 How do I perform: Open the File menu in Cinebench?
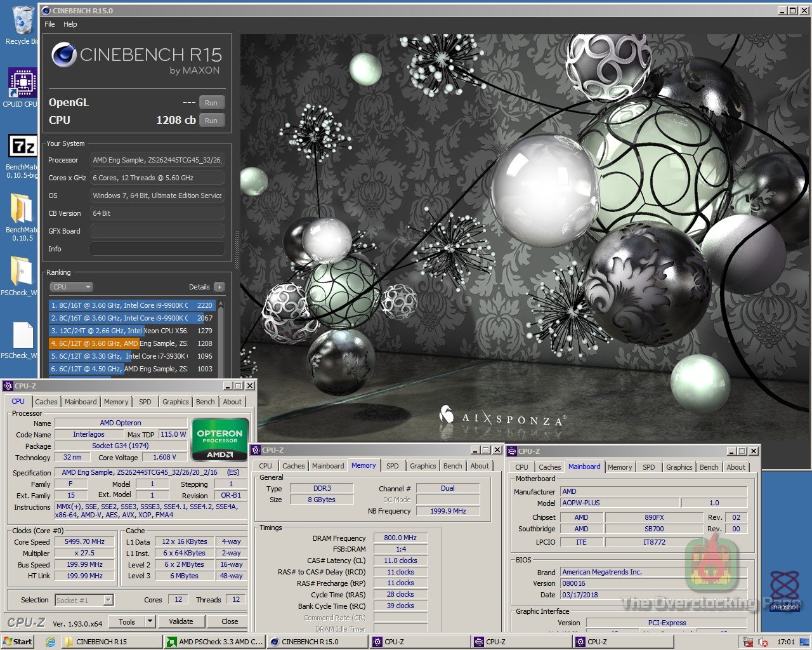pyautogui.click(x=49, y=24)
